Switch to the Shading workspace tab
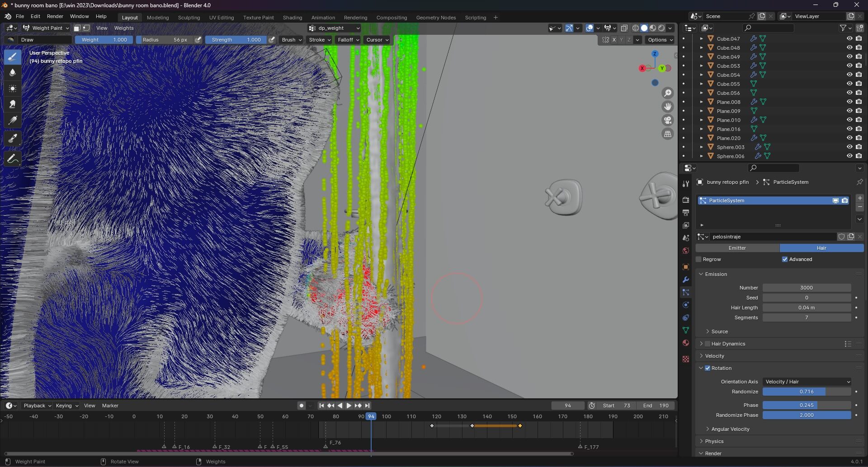 (292, 18)
